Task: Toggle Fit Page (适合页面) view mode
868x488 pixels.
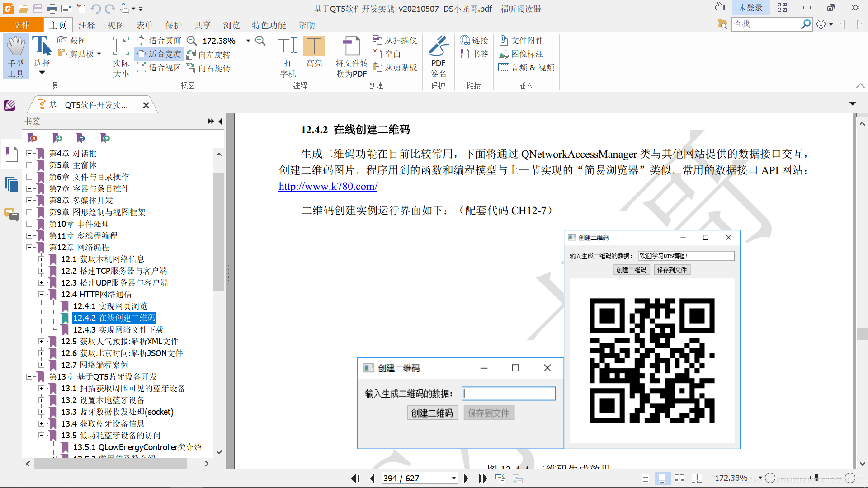Action: (159, 41)
